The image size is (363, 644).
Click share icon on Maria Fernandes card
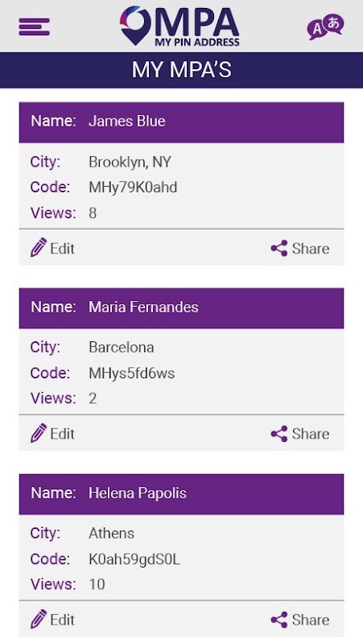(279, 434)
